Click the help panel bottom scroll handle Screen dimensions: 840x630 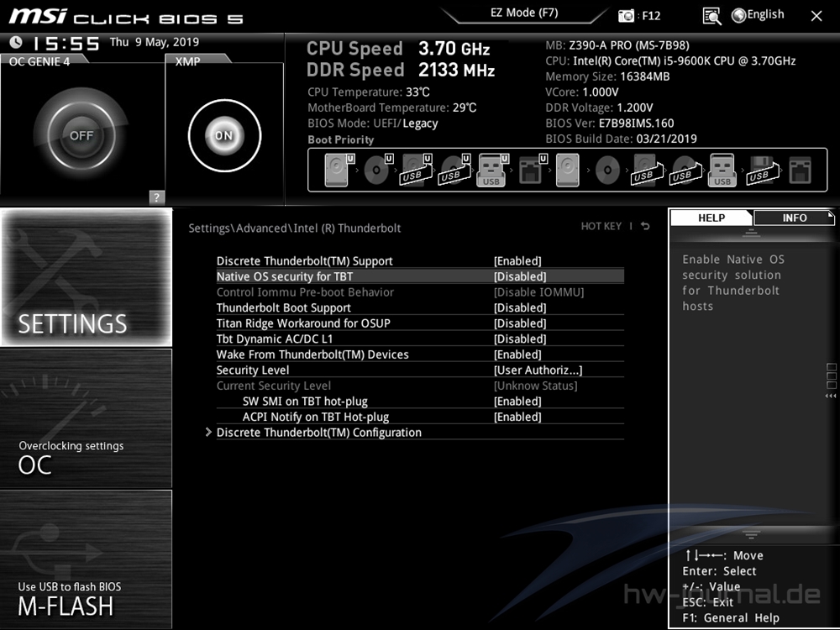pos(751,534)
